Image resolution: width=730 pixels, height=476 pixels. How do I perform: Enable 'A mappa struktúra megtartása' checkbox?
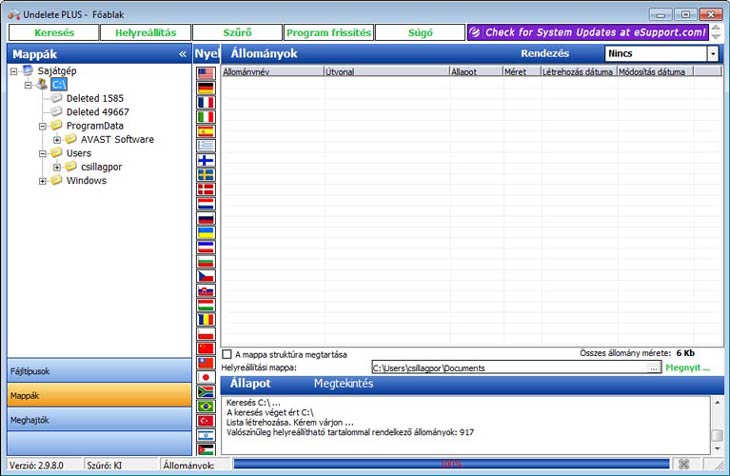click(x=228, y=354)
